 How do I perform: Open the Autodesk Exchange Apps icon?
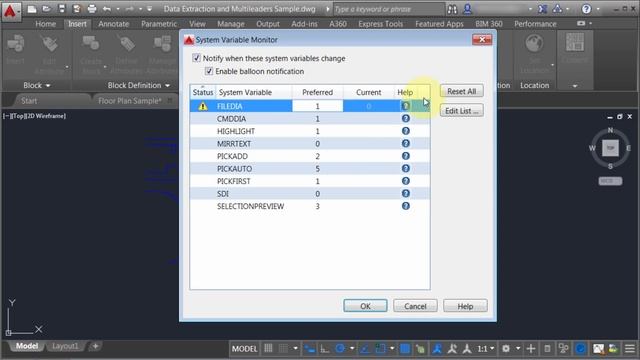[542, 9]
